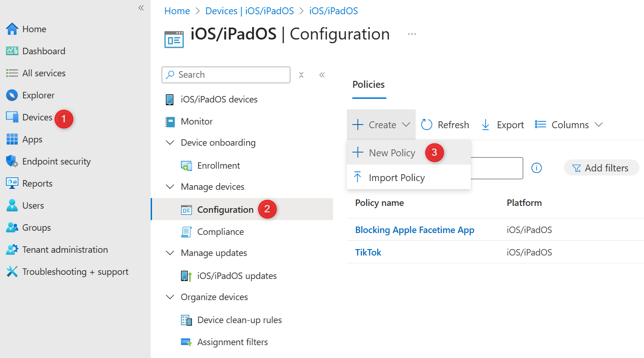This screenshot has height=358, width=644.
Task: Open the TikTok policy
Action: click(368, 252)
